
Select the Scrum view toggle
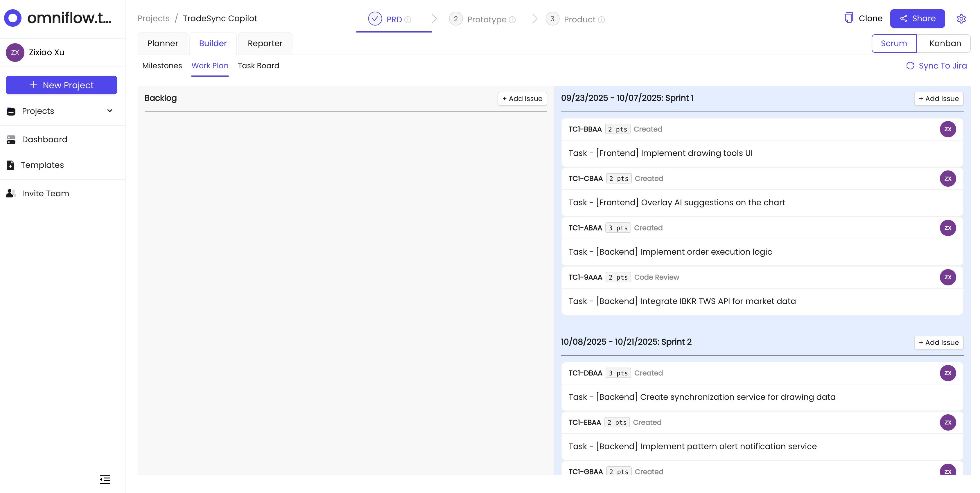tap(894, 43)
